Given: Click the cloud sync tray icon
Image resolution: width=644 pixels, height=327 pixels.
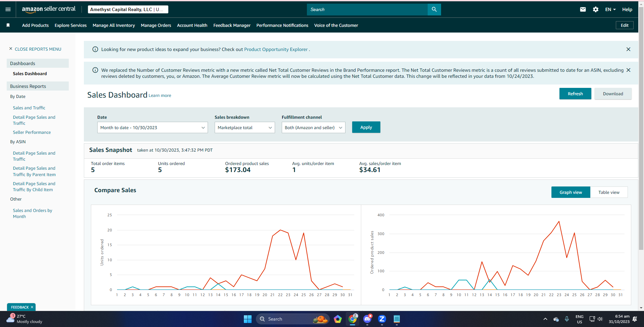Looking at the screenshot, I should click(x=556, y=319).
